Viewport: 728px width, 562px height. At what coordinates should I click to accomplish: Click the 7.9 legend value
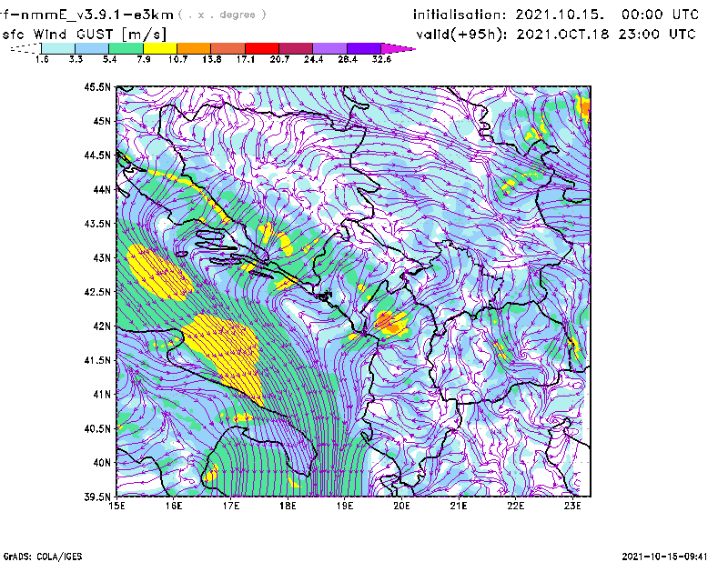coord(144,59)
